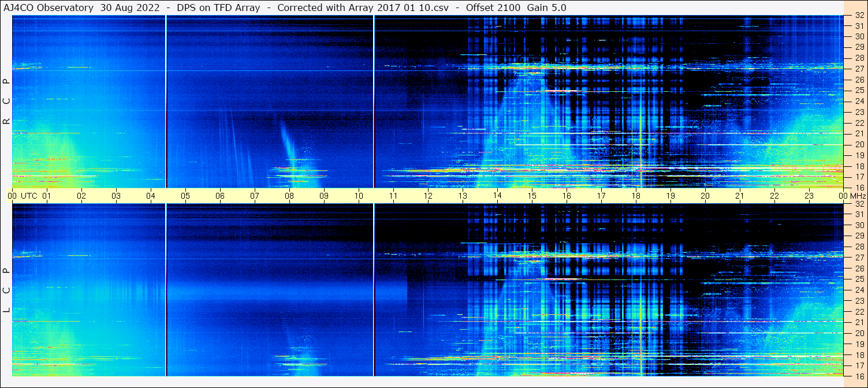Select hour 12 on the UTC time axis

pos(428,196)
